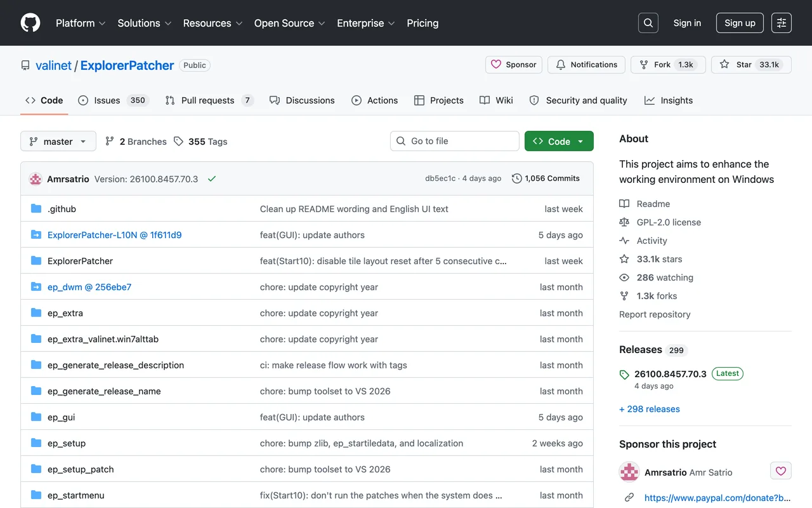This screenshot has width=812, height=508.
Task: Open the Security and quality tab
Action: (x=579, y=100)
